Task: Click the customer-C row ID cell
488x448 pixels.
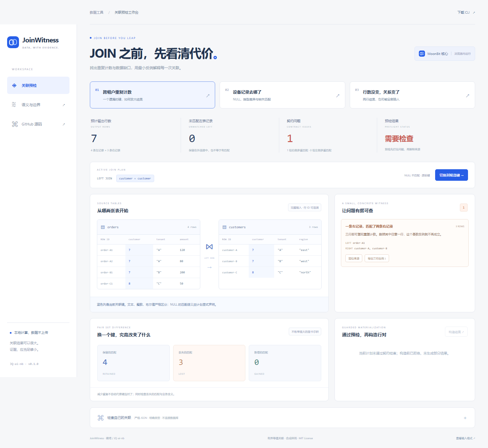Action: (234, 272)
